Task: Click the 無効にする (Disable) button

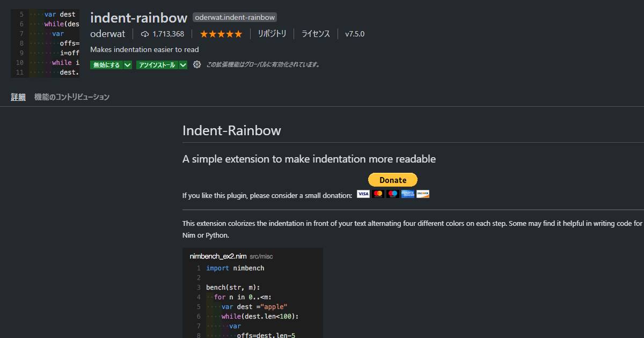Action: point(106,65)
